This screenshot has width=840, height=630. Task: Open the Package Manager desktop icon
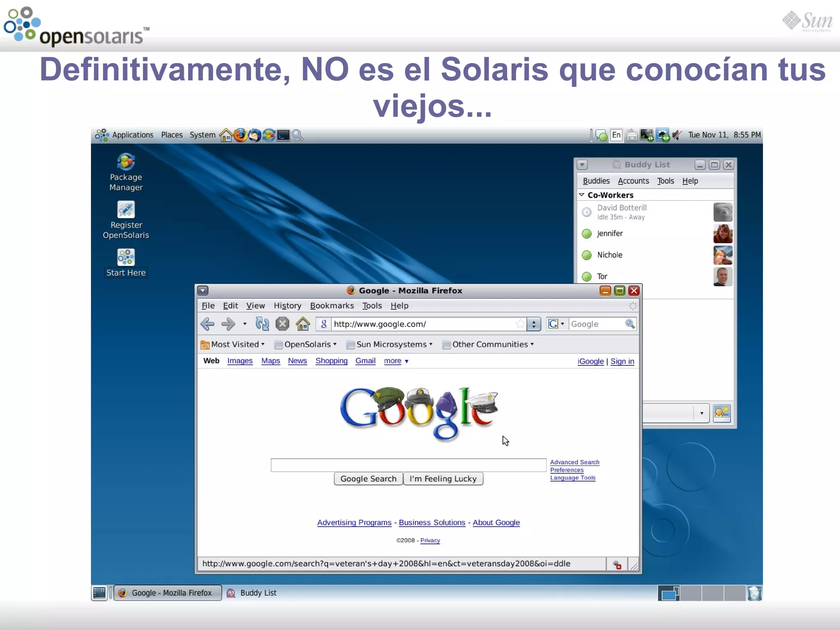[x=126, y=172]
